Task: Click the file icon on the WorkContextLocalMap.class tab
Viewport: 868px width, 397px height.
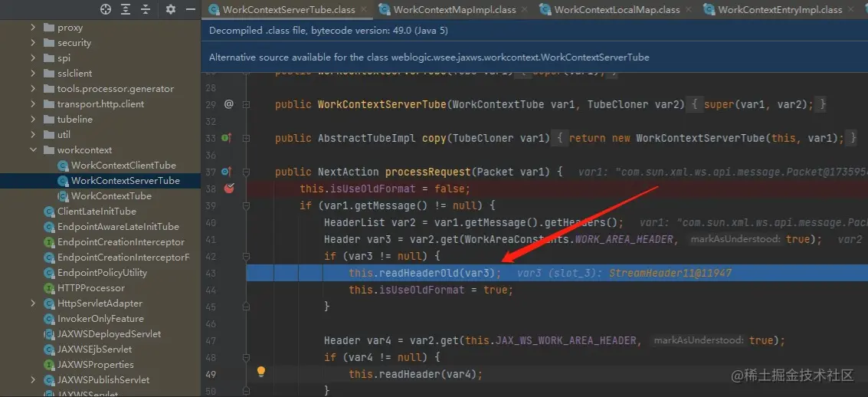Action: point(545,9)
